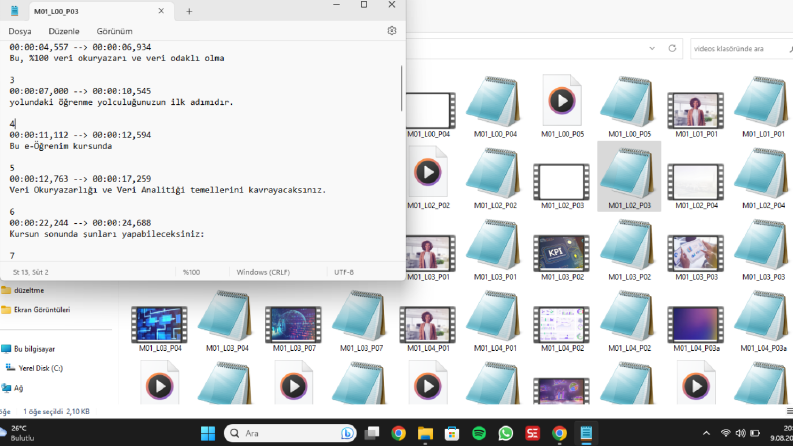The image size is (793, 446).
Task: Open the Dosya menu in Notepad
Action: [x=20, y=31]
